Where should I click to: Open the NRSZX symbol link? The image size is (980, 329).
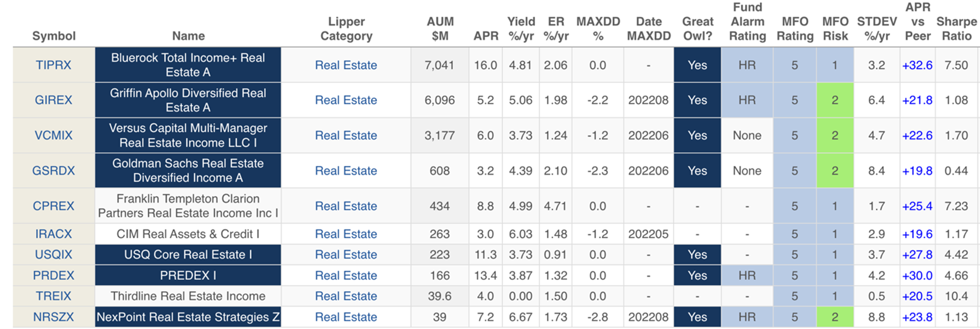coord(53,317)
